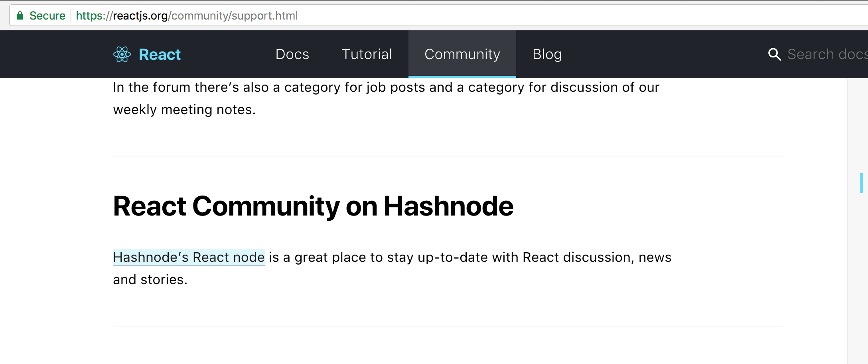Viewport: 868px width, 364px height.
Task: Click the browser URL address bar
Action: coord(439,16)
